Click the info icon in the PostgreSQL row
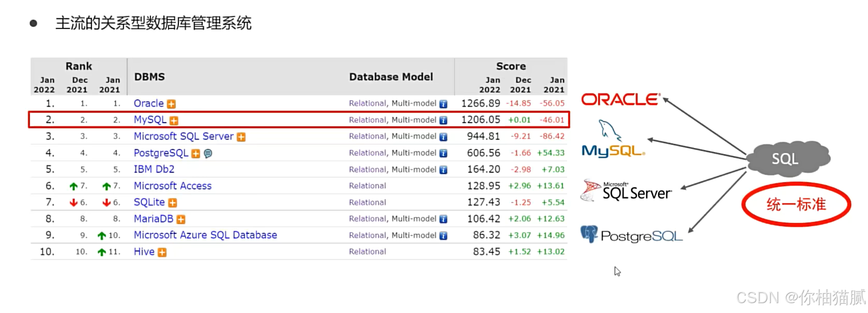The width and height of the screenshot is (868, 313). pos(443,154)
